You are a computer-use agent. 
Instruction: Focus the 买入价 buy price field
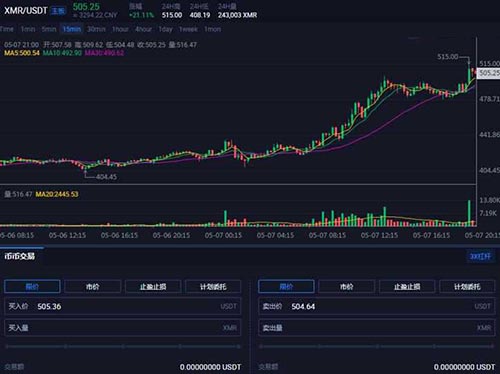pyautogui.click(x=123, y=306)
